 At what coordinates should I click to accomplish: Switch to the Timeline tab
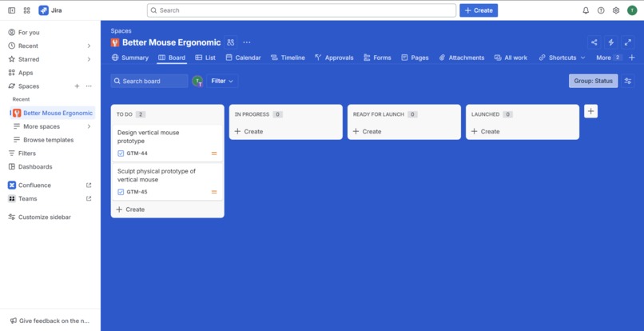[x=288, y=58]
